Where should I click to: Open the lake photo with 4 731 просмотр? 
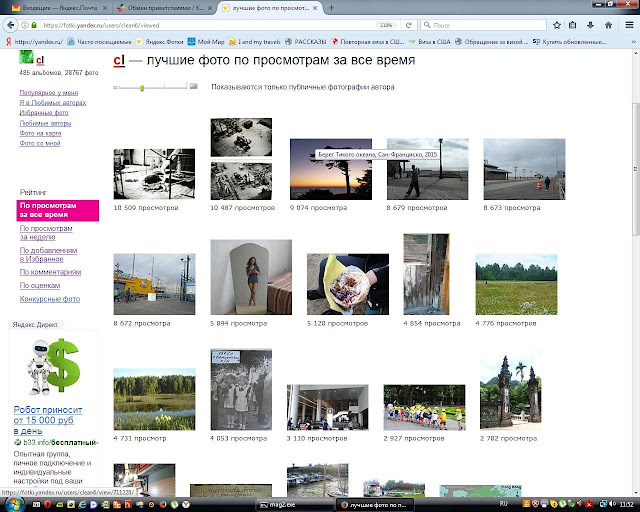[154, 399]
